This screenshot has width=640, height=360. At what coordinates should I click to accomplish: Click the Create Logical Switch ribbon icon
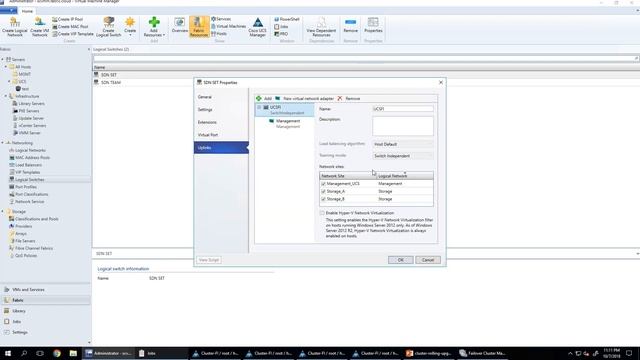click(109, 27)
